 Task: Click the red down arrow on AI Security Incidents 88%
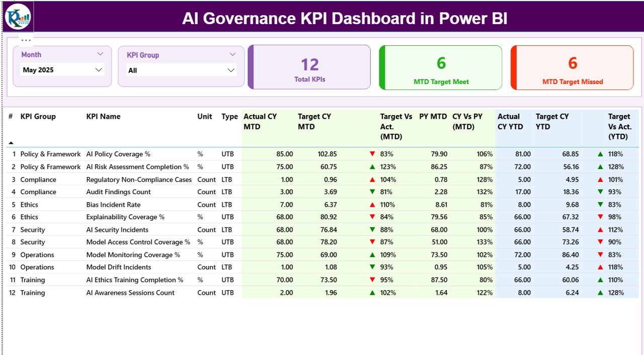pyautogui.click(x=371, y=229)
